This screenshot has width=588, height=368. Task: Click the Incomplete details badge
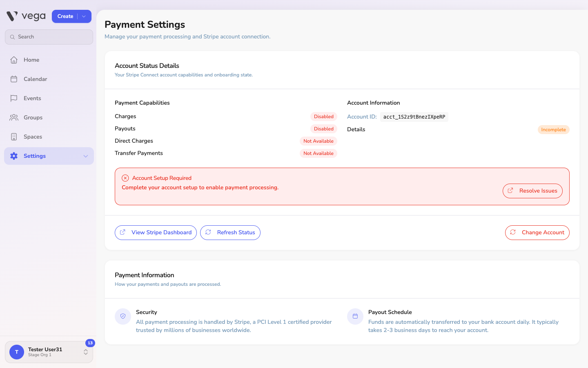[x=554, y=130]
